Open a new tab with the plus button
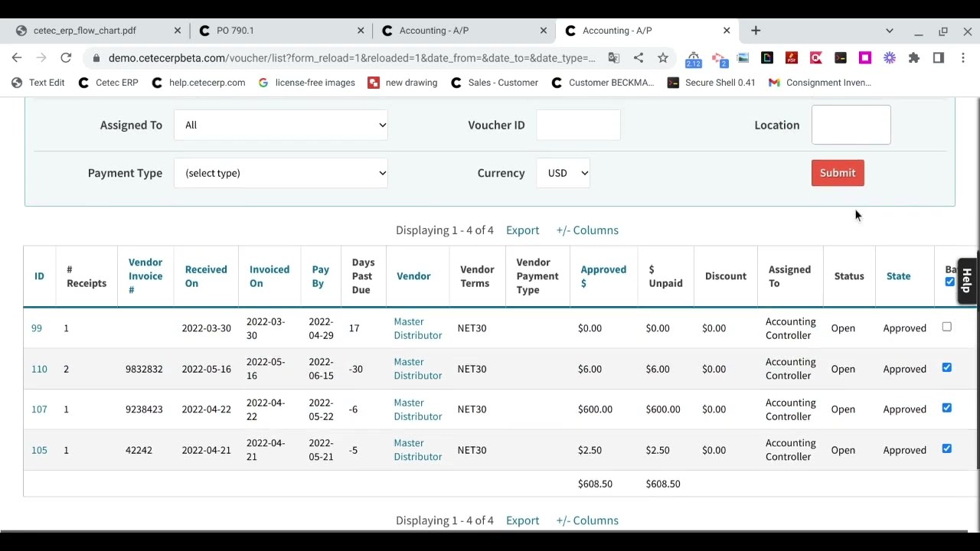The image size is (980, 551). click(x=756, y=31)
